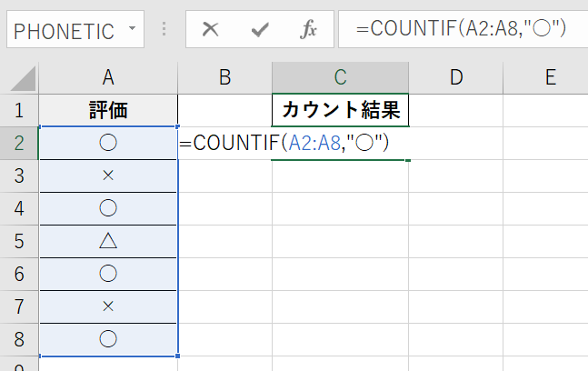The width and height of the screenshot is (588, 371).
Task: Click the 評価 header cell
Action: [108, 111]
